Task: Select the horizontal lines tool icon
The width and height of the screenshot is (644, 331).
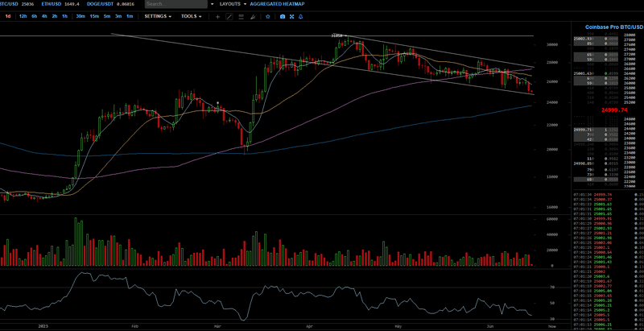Action: click(x=241, y=16)
